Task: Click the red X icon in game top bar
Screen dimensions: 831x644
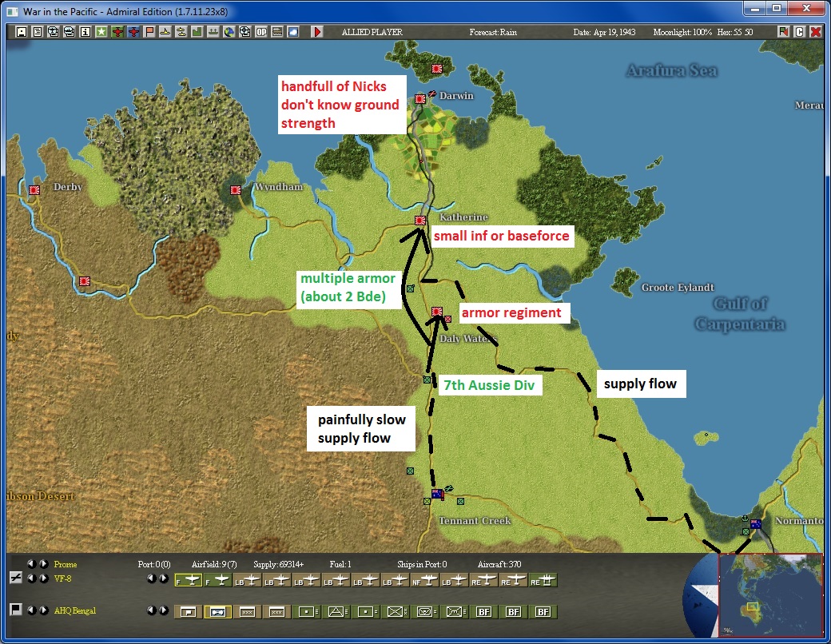Action: click(x=816, y=32)
